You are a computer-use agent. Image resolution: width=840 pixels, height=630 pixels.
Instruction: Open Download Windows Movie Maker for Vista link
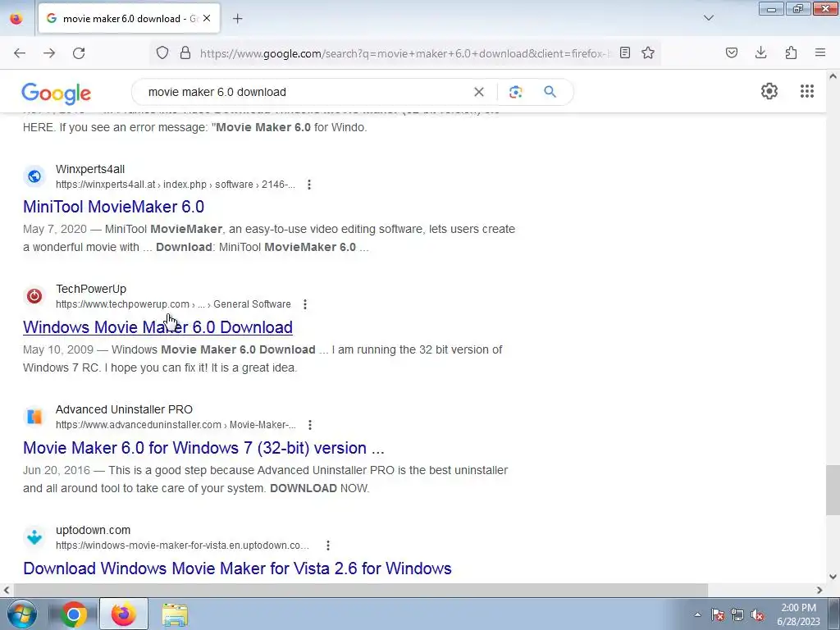pyautogui.click(x=237, y=568)
